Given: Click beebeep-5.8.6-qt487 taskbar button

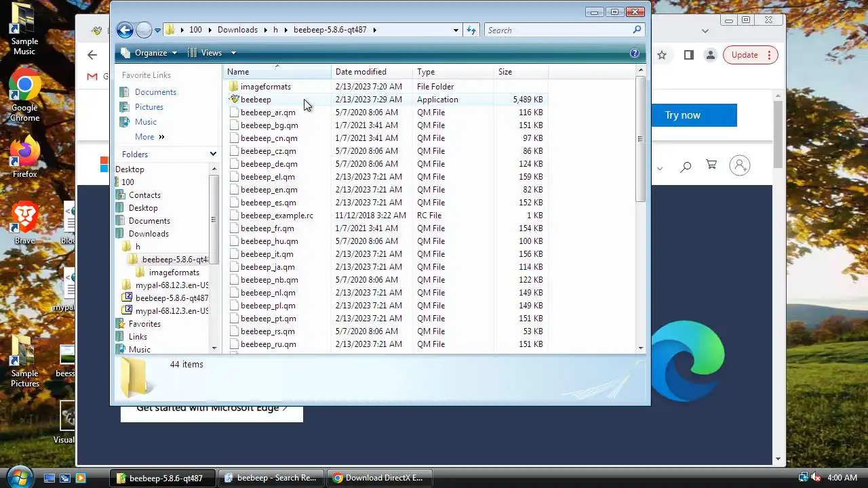Looking at the screenshot, I should pyautogui.click(x=163, y=478).
